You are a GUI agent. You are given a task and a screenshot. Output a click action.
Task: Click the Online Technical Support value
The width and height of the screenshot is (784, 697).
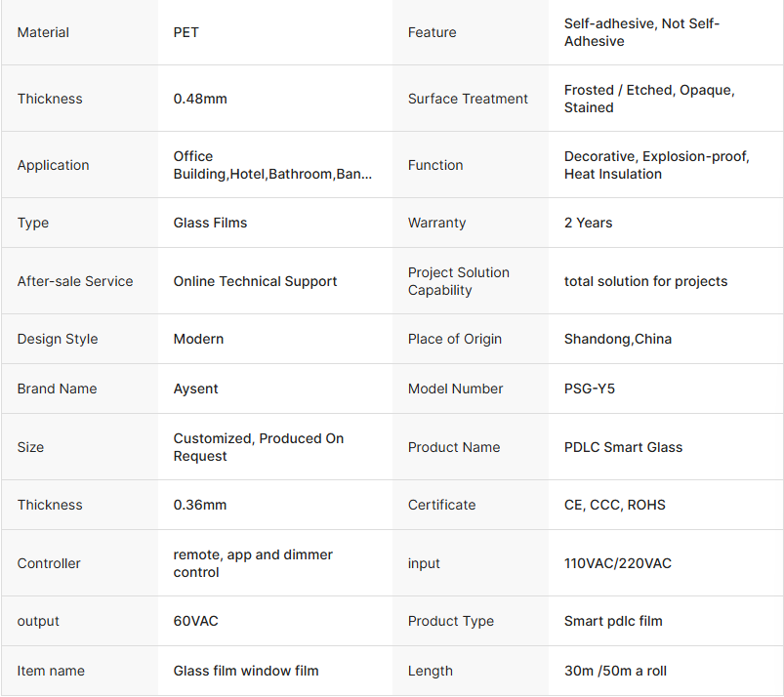point(255,281)
